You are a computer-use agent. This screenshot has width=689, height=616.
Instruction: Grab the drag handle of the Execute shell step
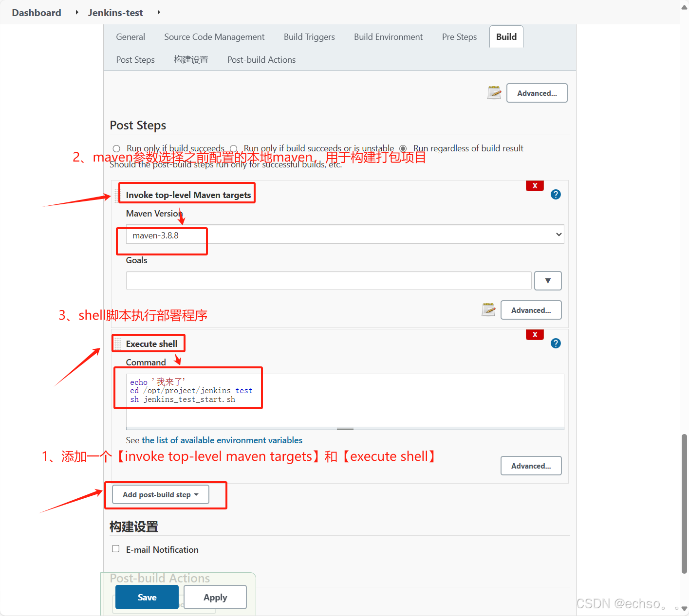coord(118,344)
